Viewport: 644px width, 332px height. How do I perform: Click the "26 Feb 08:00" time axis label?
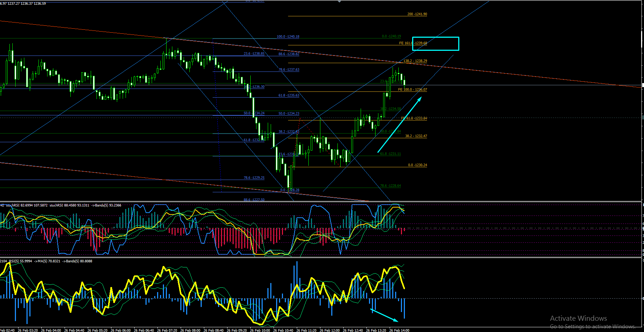tap(190, 330)
